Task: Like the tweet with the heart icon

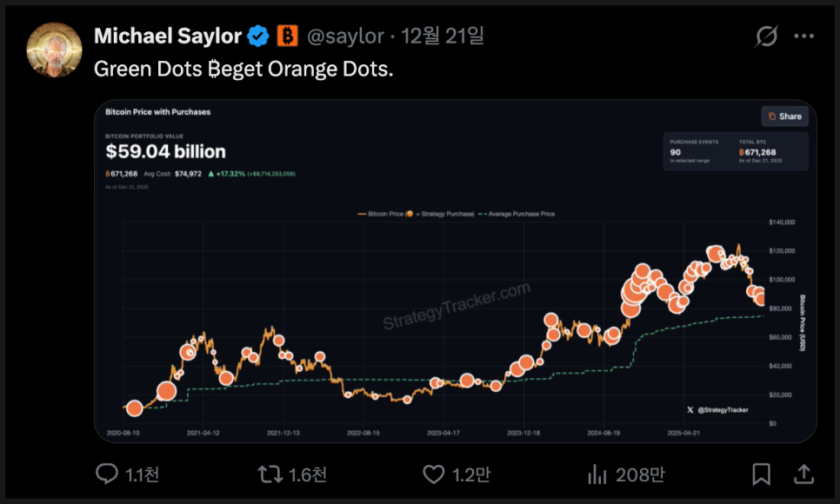Action: pyautogui.click(x=433, y=474)
